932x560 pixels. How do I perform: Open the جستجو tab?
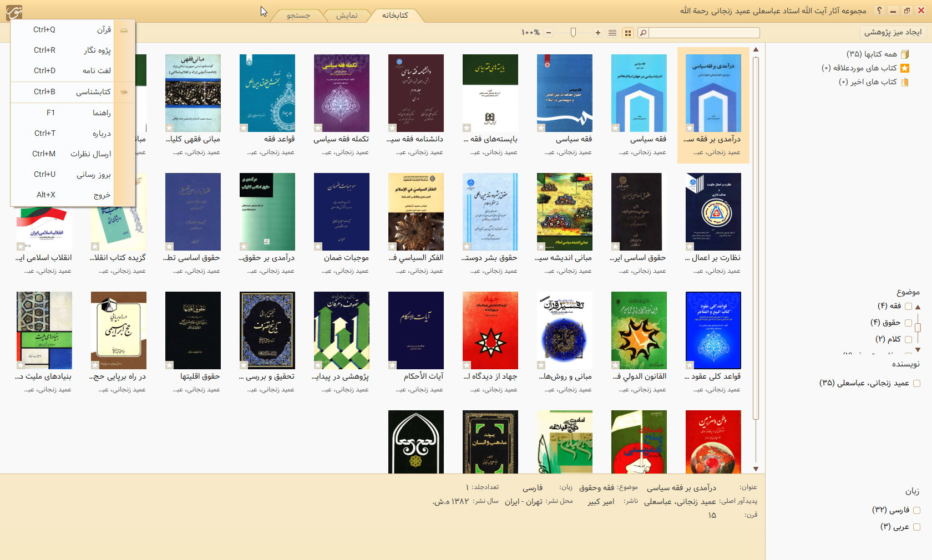(x=298, y=16)
